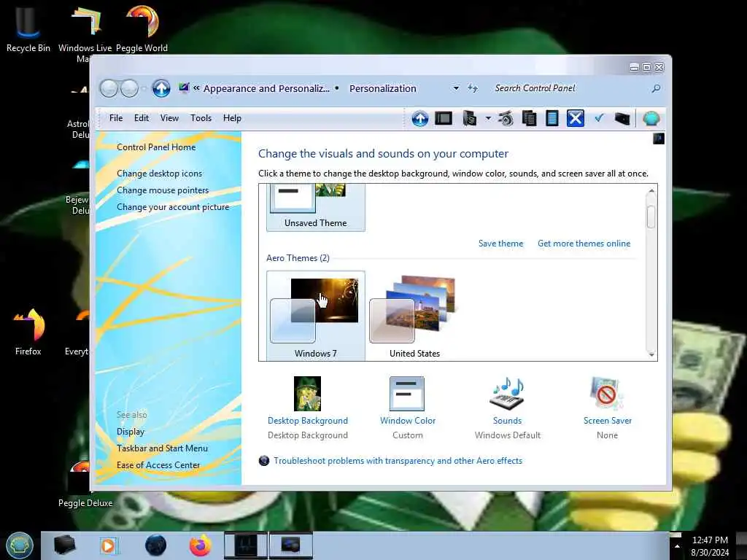Click the Control Panel icon in the address bar

pyautogui.click(x=184, y=88)
